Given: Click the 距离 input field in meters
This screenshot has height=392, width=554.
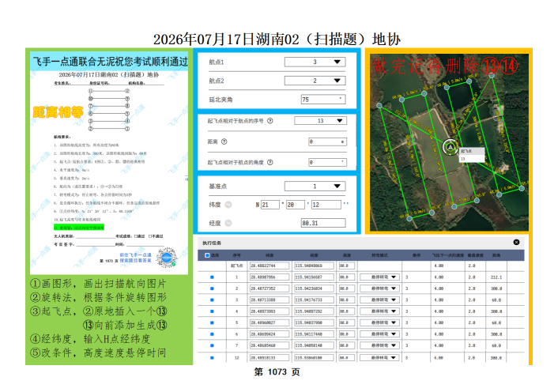Looking at the screenshot, I should (327, 141).
